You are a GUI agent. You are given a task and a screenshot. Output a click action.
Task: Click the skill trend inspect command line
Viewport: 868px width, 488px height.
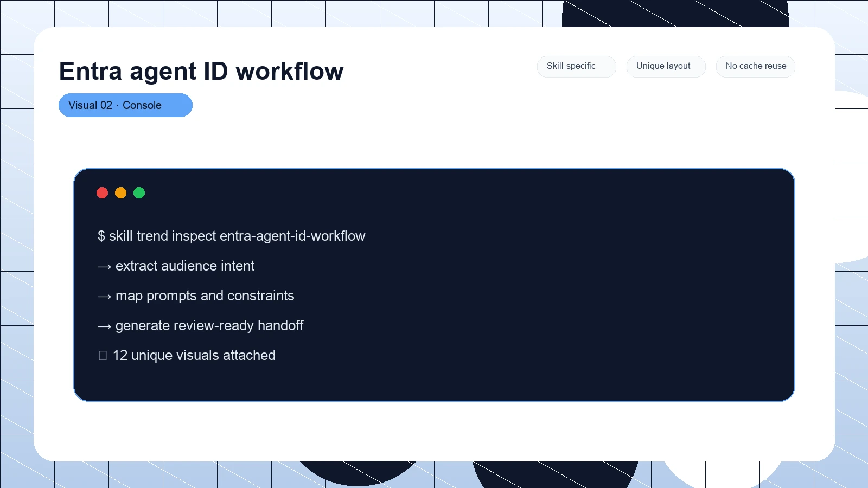click(x=232, y=236)
